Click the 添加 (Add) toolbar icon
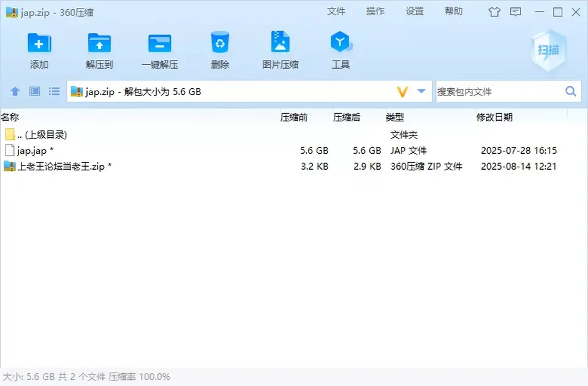 point(39,43)
